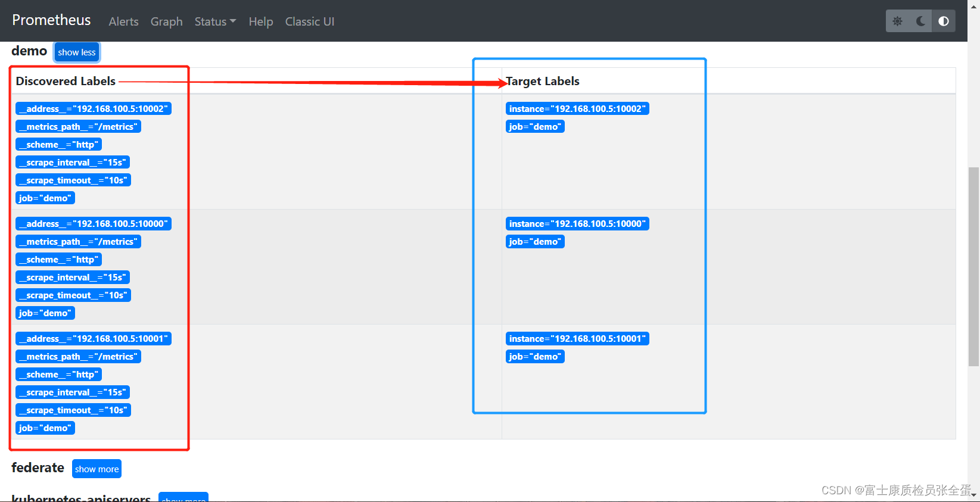Click __scrape_timeout__="10s" label in 10002 target row

[x=73, y=180]
